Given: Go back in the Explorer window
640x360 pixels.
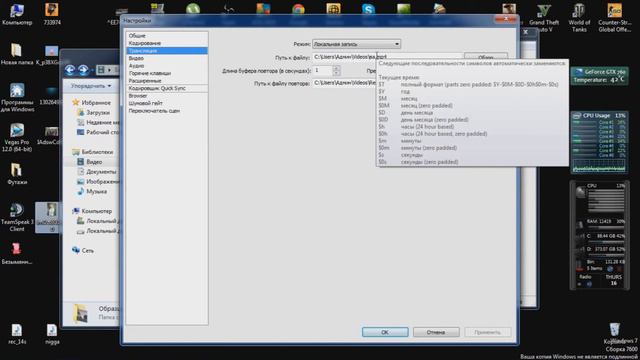Looking at the screenshot, I should [x=70, y=70].
